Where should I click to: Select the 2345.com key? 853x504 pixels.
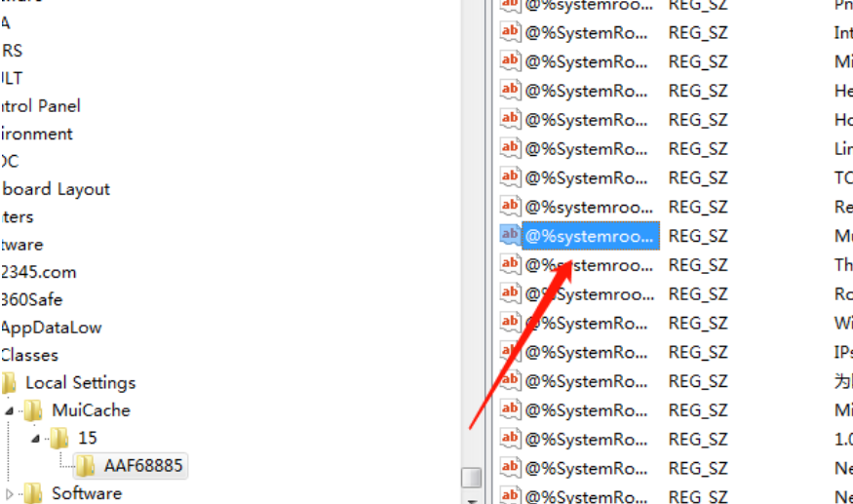pyautogui.click(x=39, y=272)
